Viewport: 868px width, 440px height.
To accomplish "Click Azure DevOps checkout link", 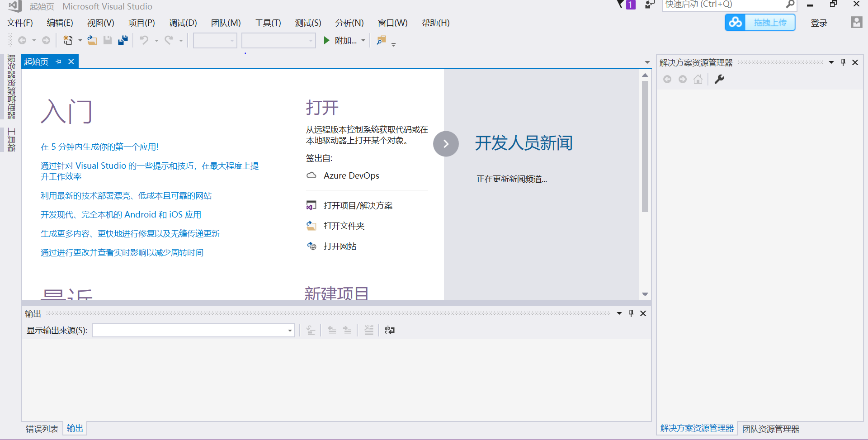I will (351, 175).
